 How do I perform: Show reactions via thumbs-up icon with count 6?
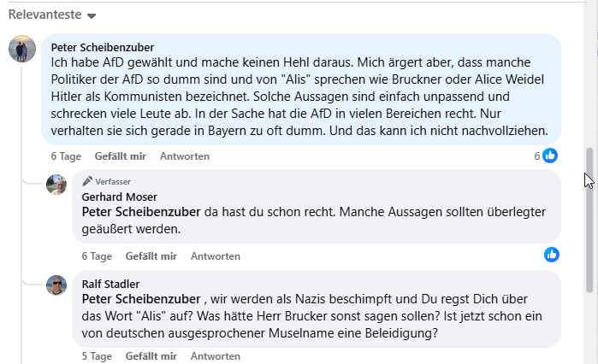pos(550,156)
